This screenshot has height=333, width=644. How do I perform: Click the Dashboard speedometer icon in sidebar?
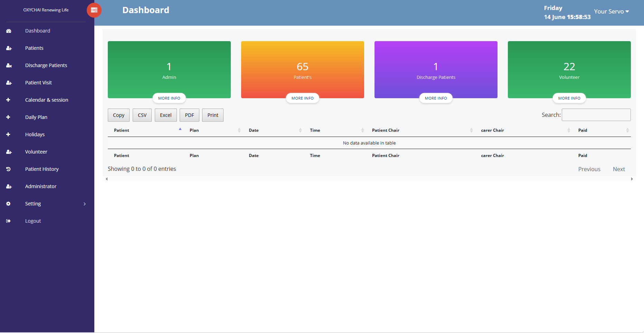point(9,31)
